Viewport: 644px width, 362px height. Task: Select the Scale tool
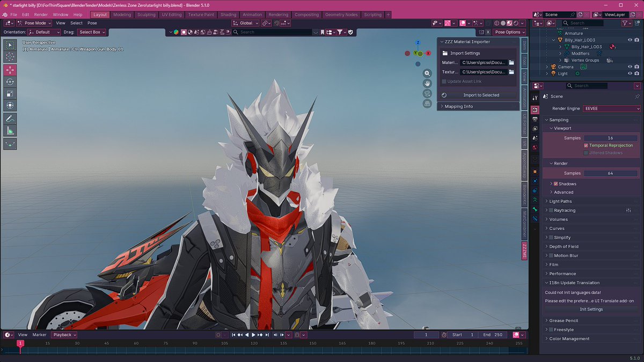point(10,93)
